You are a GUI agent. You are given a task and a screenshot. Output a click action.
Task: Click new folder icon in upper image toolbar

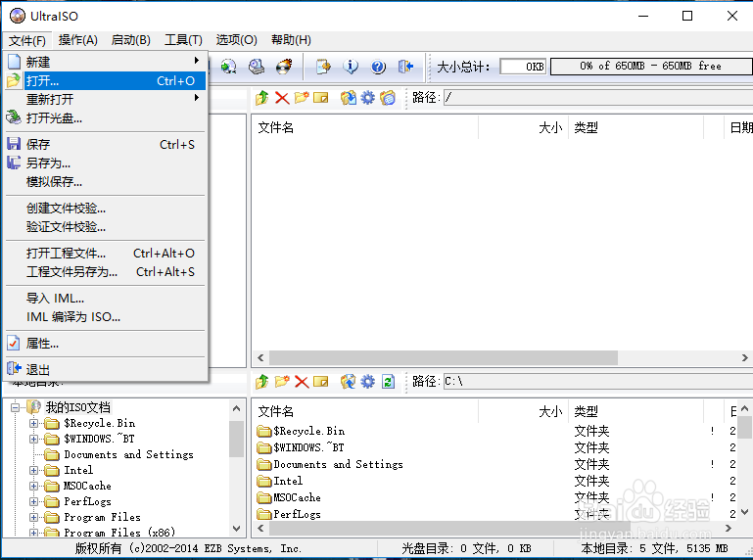tap(302, 98)
